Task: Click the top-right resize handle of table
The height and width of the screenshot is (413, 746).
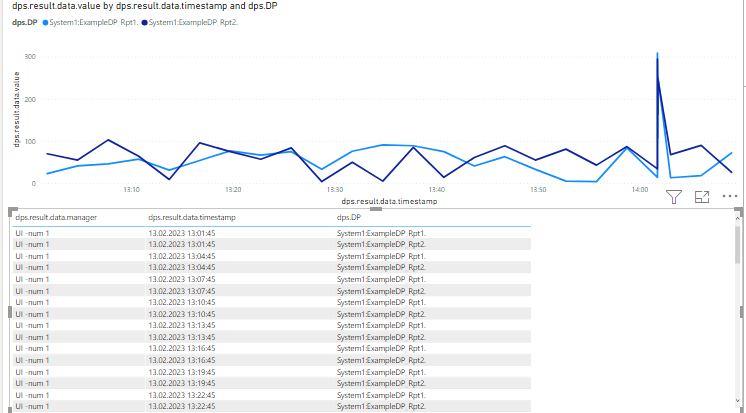Action: [739, 210]
